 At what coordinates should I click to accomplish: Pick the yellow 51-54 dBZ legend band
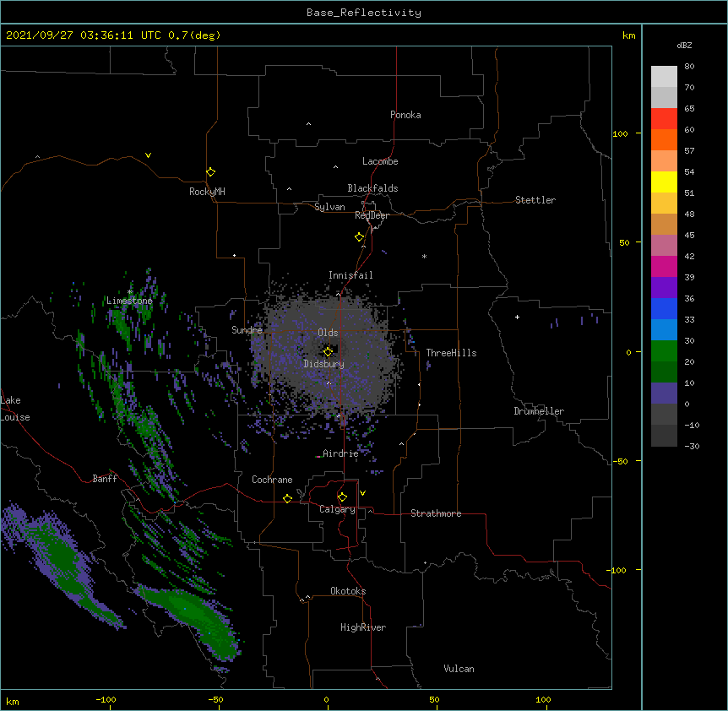point(664,182)
